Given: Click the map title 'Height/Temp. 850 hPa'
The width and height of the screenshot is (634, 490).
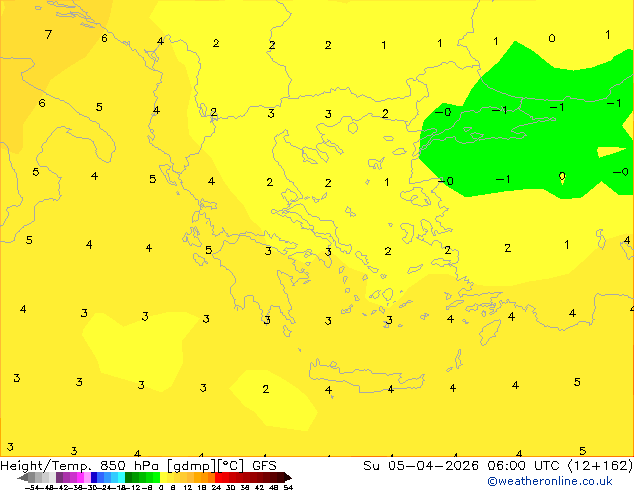Looking at the screenshot, I should pos(79,466).
